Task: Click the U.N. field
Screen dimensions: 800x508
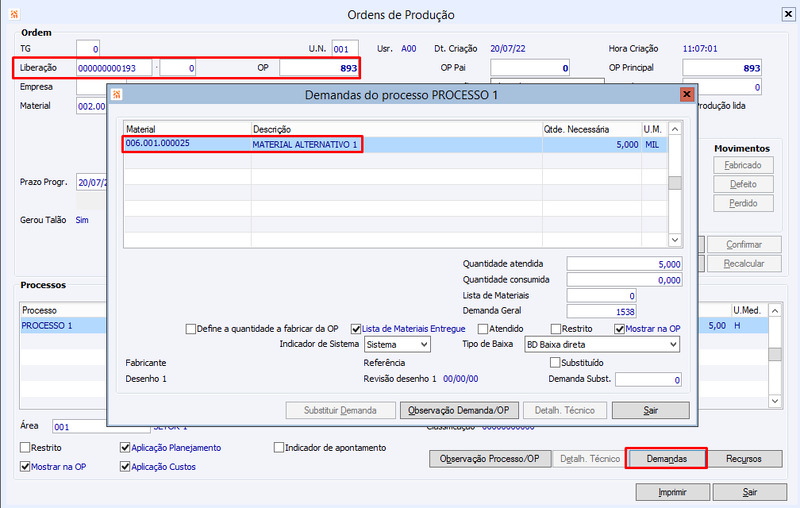Action: (x=345, y=49)
